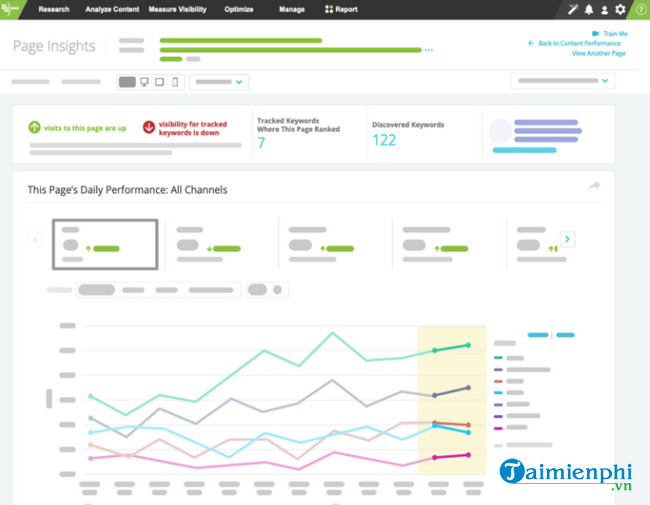Select the mobile phone device icon

(176, 82)
